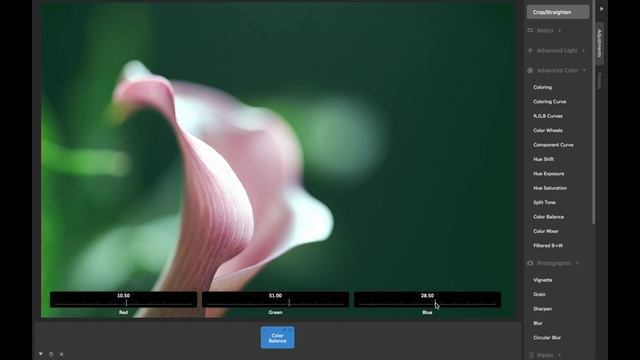This screenshot has height=360, width=640.
Task: Select Color Wheels in the list
Action: pyautogui.click(x=548, y=131)
